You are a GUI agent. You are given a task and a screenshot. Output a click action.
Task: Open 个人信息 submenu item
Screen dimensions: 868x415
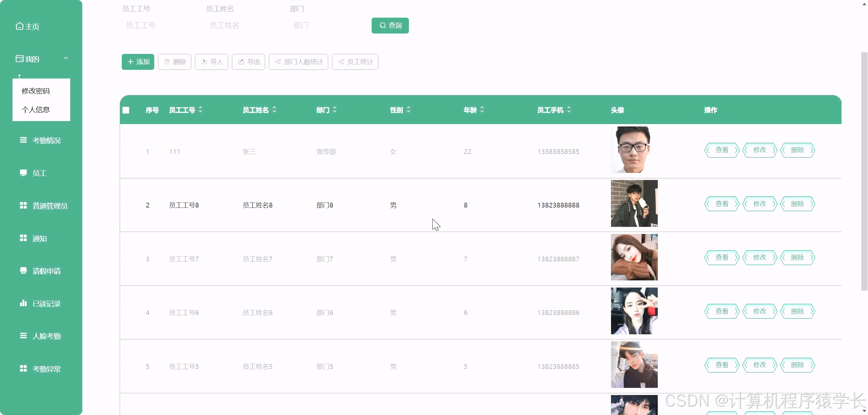coord(36,110)
